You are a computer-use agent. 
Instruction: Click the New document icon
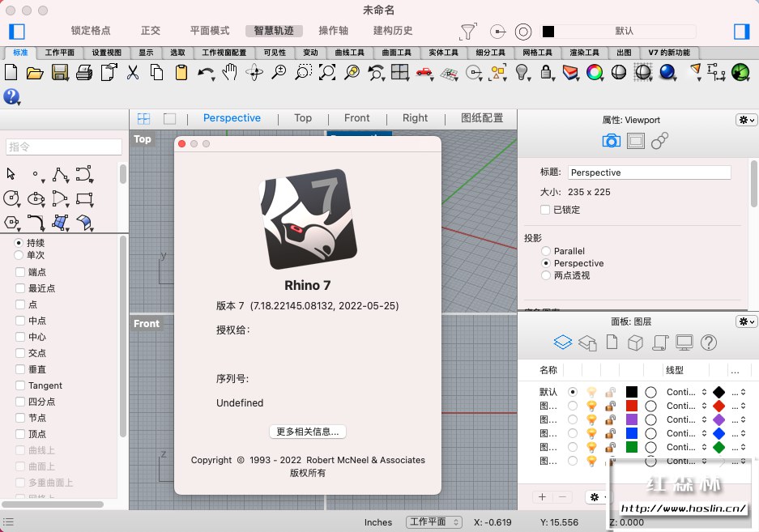click(x=11, y=73)
